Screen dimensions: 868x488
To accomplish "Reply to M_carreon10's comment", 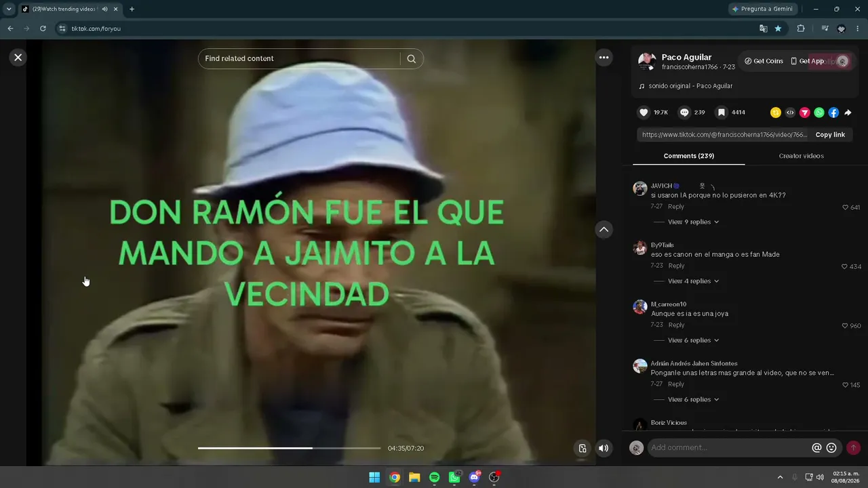I will 676,325.
